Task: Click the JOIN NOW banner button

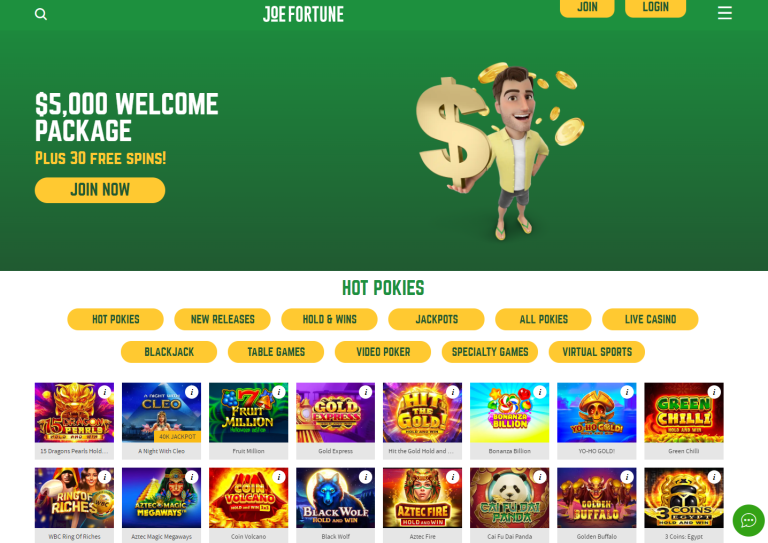Action: (x=100, y=190)
